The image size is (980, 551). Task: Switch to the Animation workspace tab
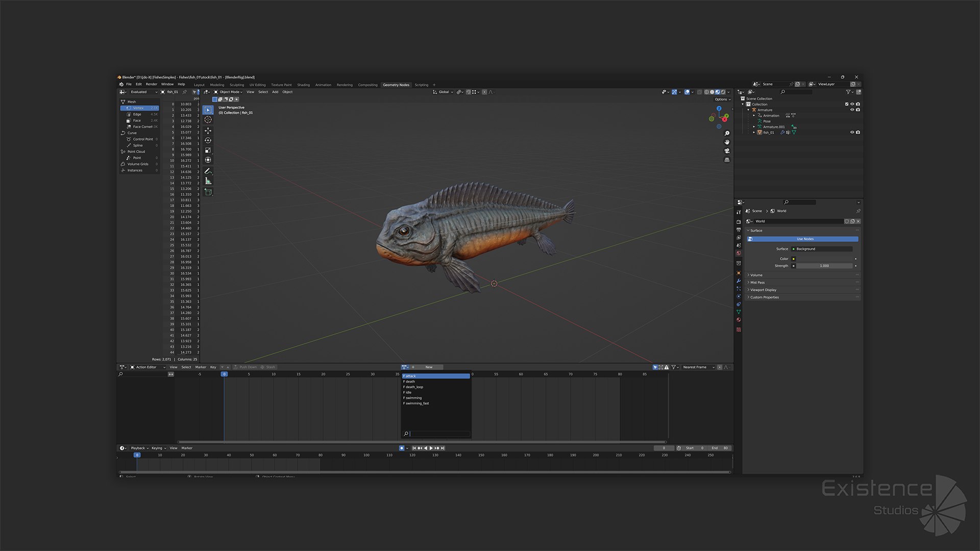click(x=323, y=85)
